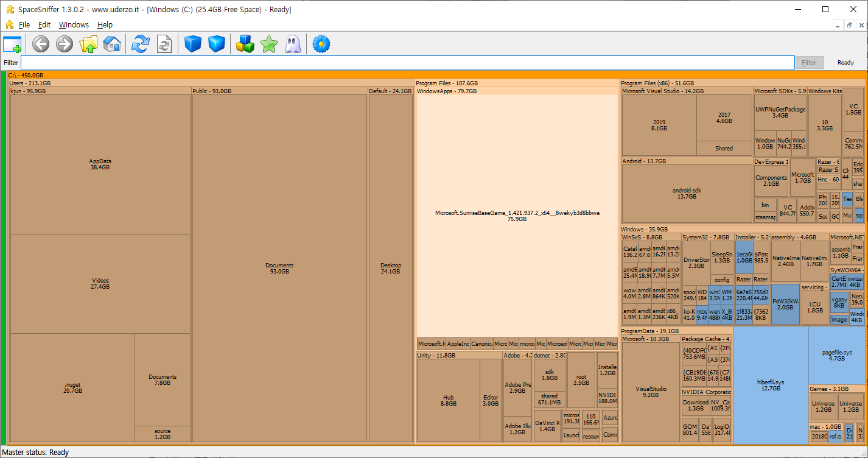Select the .nuget 20.7GB block
Viewport: 868px width, 458px height.
coord(72,388)
